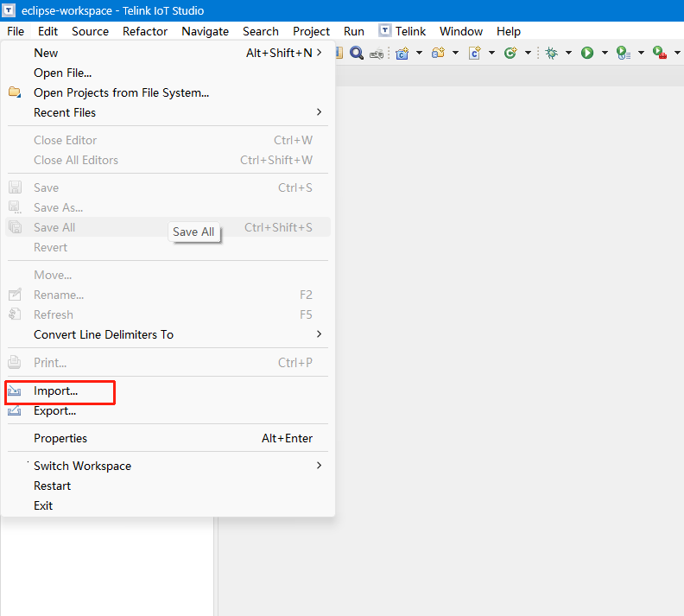Click the New C Source File icon
684x616 pixels.
click(x=474, y=53)
